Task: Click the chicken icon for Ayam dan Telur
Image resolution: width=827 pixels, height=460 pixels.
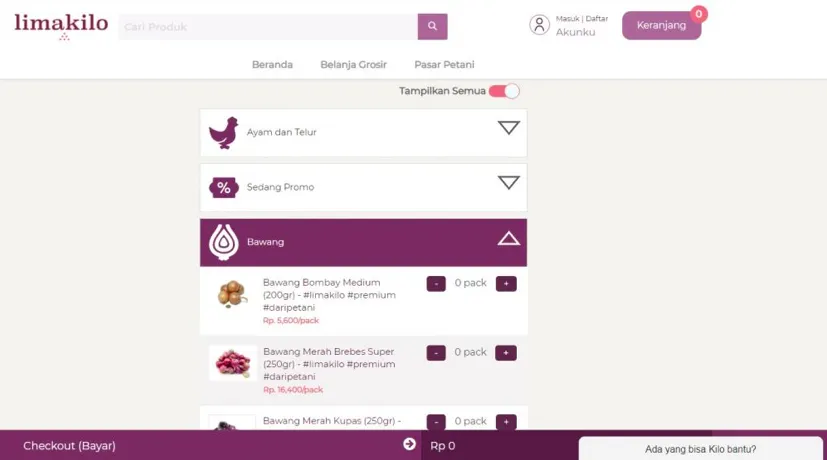Action: [x=224, y=133]
